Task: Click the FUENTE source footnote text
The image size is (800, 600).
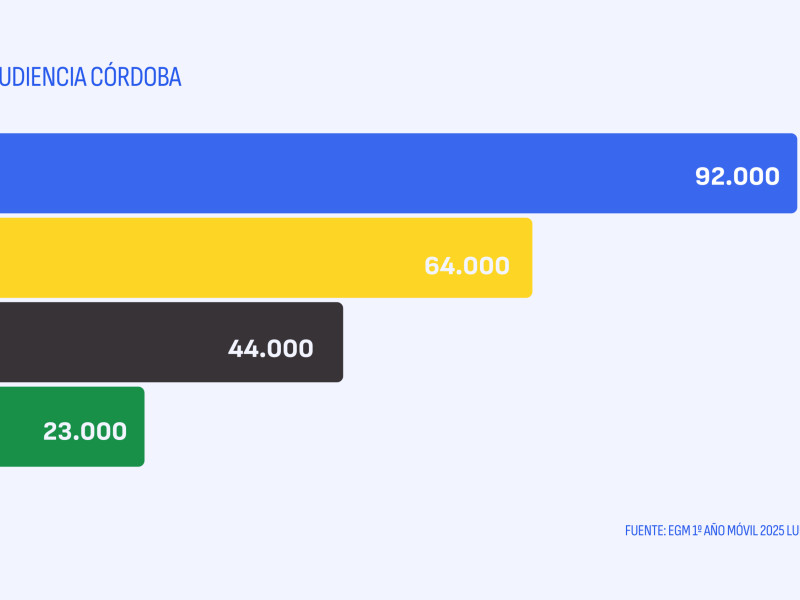Action: [712, 531]
